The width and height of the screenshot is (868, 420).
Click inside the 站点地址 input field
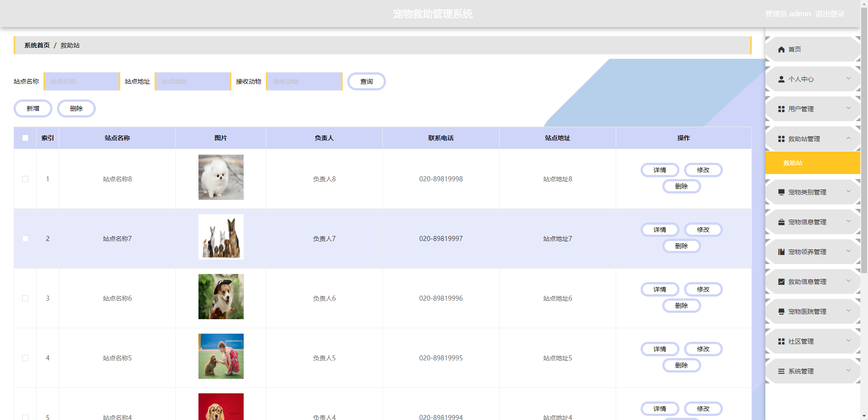[x=193, y=81]
